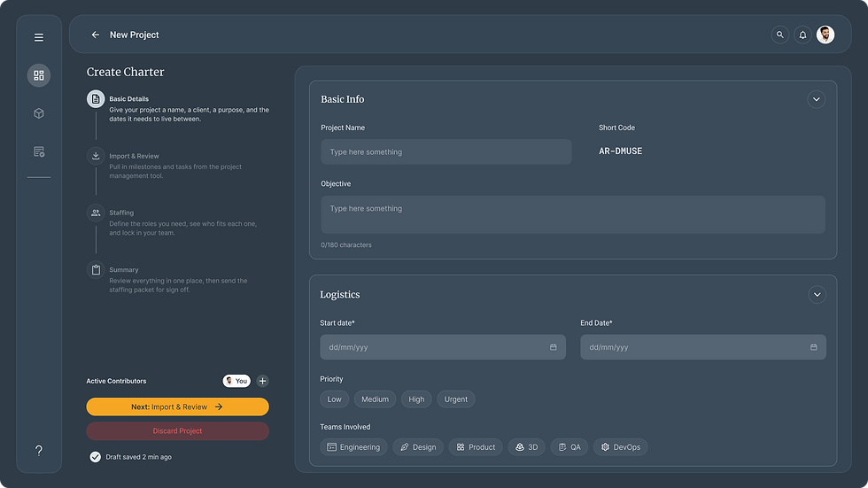The image size is (868, 488).
Task: Toggle the QA team chip
Action: click(x=569, y=447)
